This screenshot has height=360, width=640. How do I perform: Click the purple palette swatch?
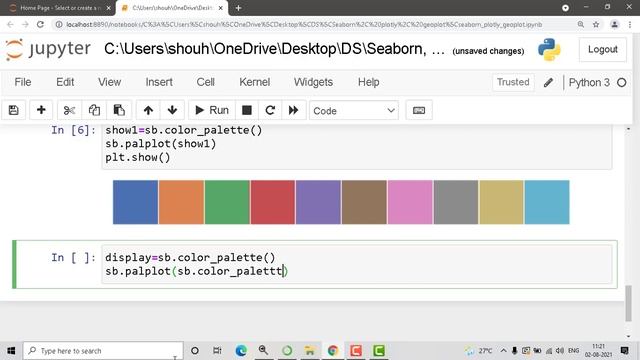pyautogui.click(x=318, y=202)
